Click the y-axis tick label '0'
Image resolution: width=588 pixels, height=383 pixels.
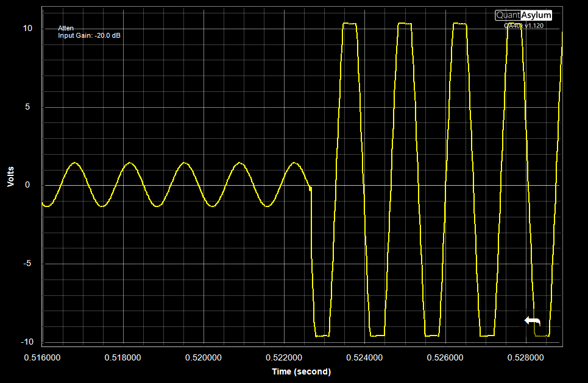pyautogui.click(x=27, y=184)
